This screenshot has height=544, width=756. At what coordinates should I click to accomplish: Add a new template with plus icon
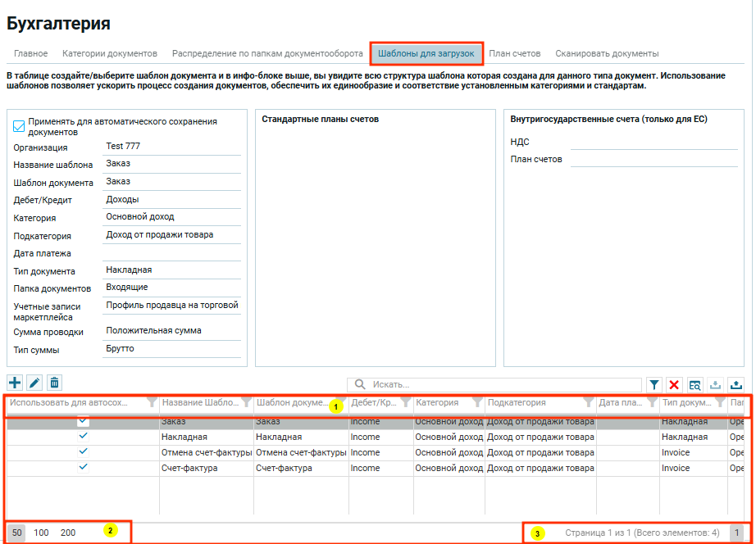tap(15, 383)
